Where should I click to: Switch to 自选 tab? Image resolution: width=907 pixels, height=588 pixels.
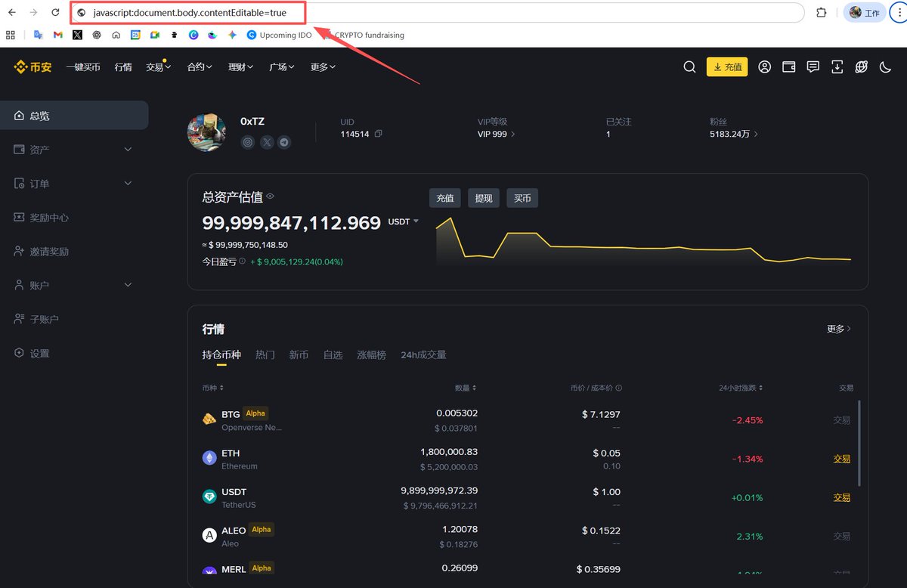pos(333,354)
